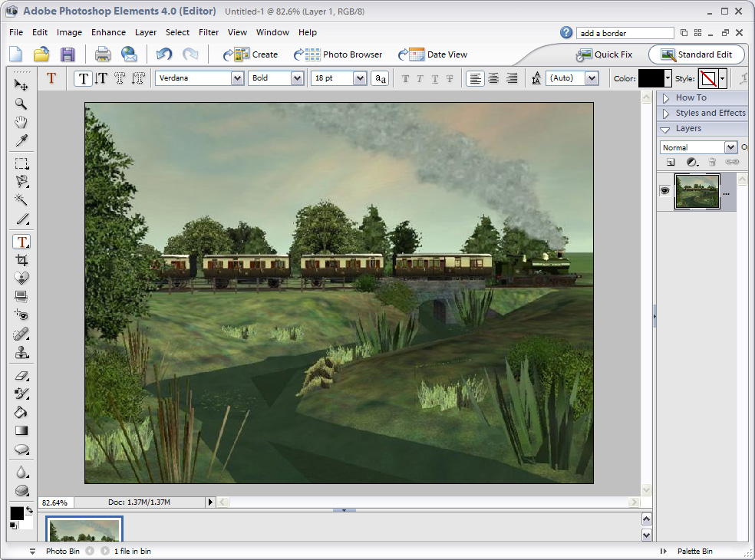Select the Gradient tool
This screenshot has width=755, height=560.
tap(21, 430)
